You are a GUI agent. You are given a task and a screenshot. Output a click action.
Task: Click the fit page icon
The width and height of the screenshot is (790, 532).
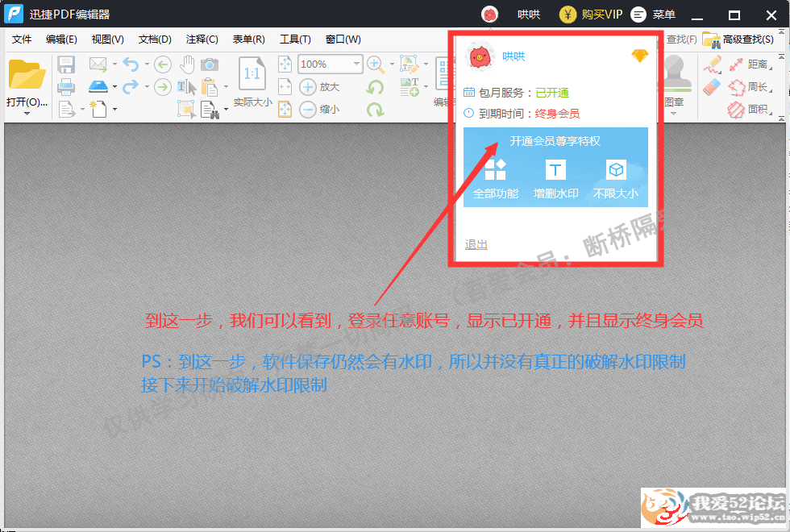pyautogui.click(x=285, y=64)
